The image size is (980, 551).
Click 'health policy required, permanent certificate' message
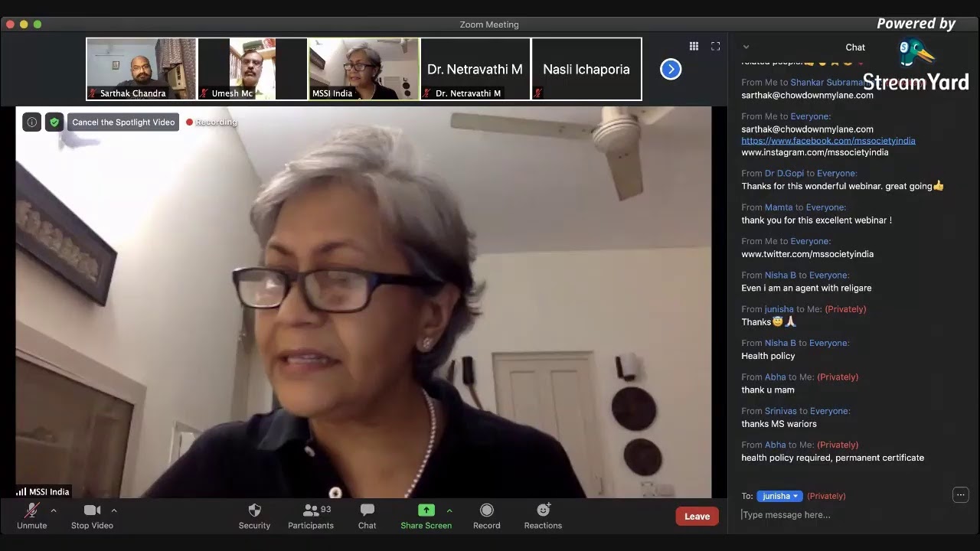pyautogui.click(x=832, y=458)
